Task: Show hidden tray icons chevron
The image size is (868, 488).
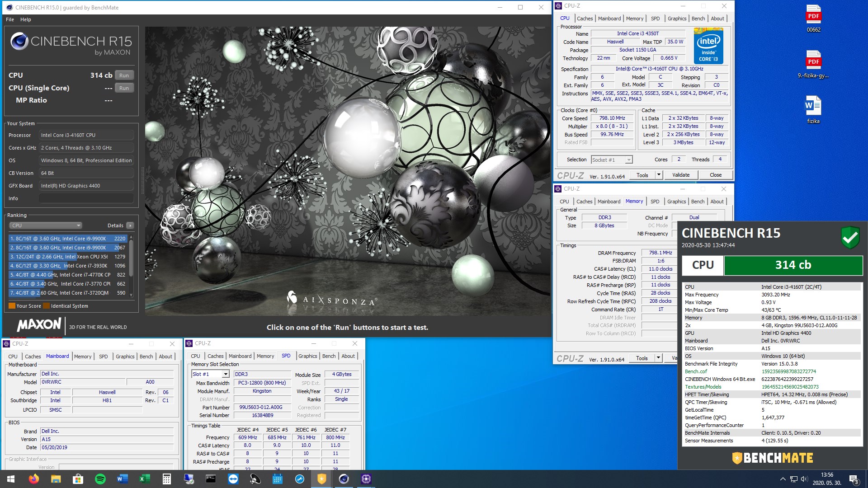Action: click(783, 479)
